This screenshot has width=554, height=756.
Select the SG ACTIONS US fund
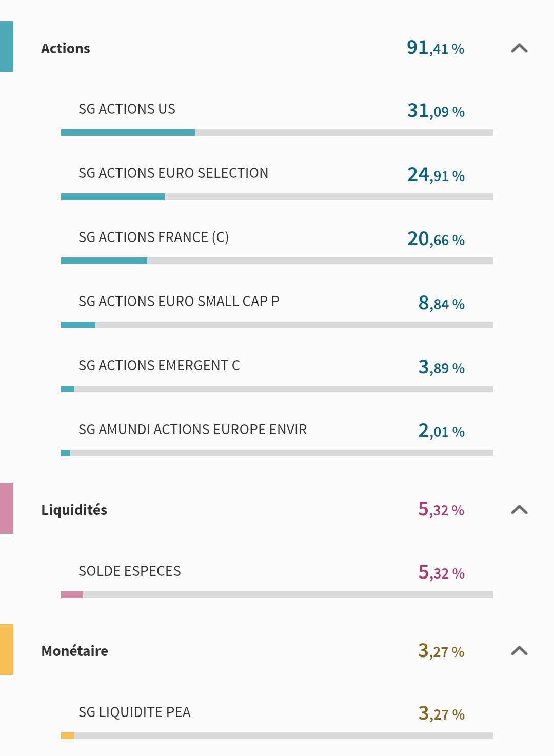click(x=127, y=109)
